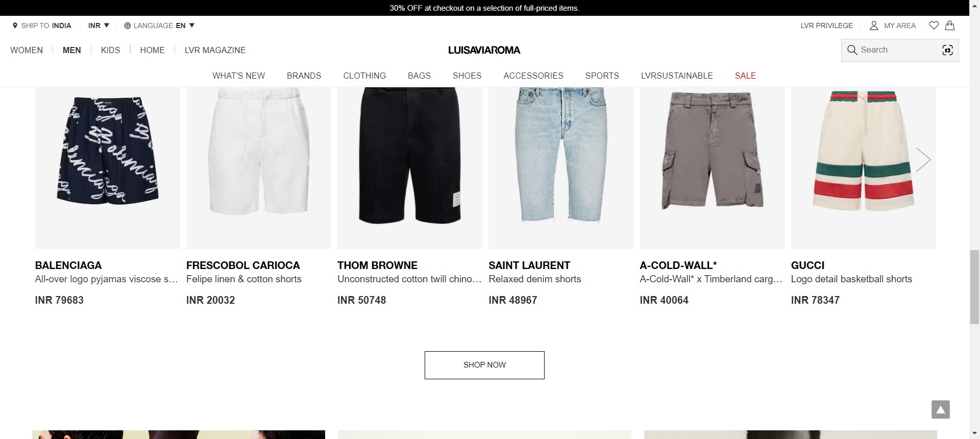
Task: Expand the Language EN dropdown
Action: [159, 26]
